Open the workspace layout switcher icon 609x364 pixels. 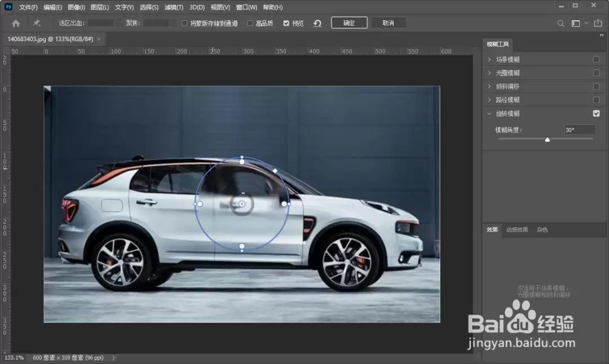(576, 24)
